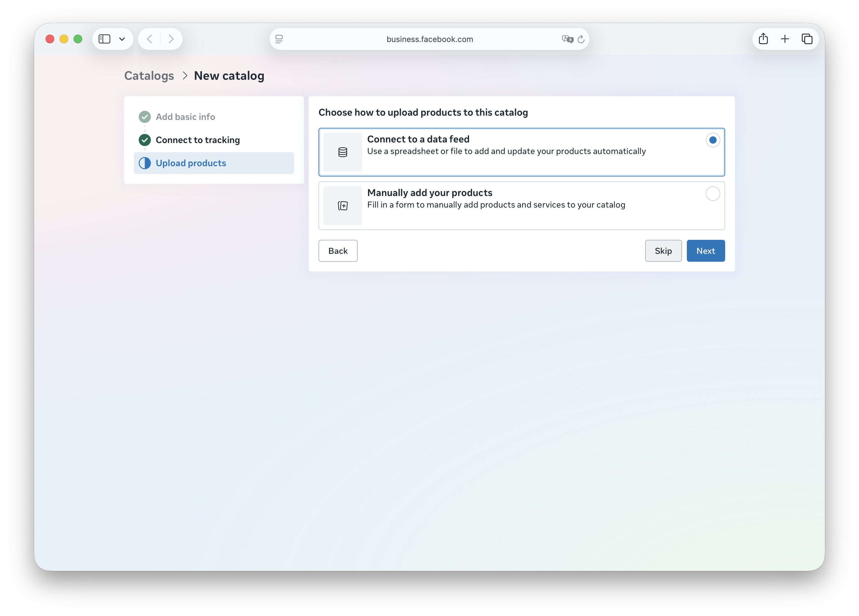This screenshot has width=859, height=616.
Task: Click the manual add products icon
Action: click(343, 206)
